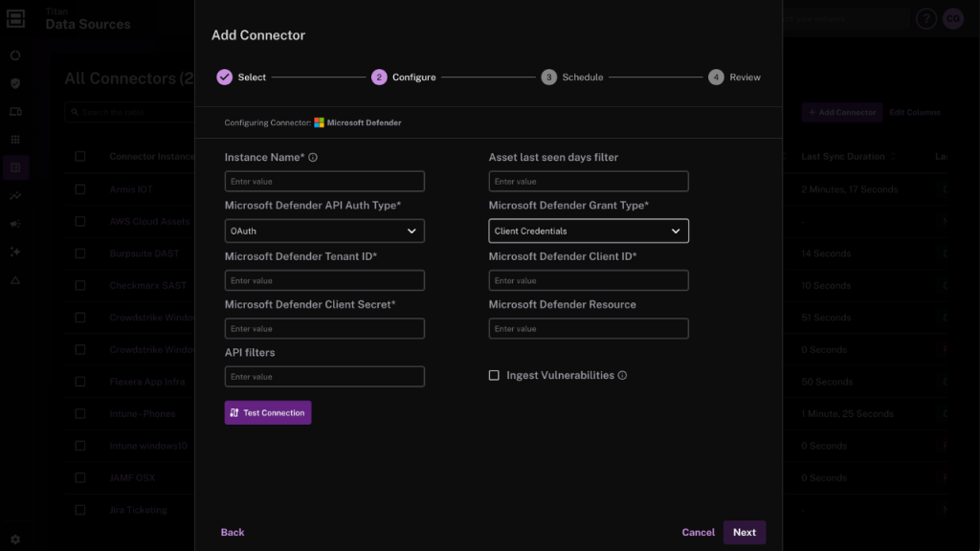
Task: Click the info icon next to Ingest Vulnerabilities
Action: (x=622, y=376)
